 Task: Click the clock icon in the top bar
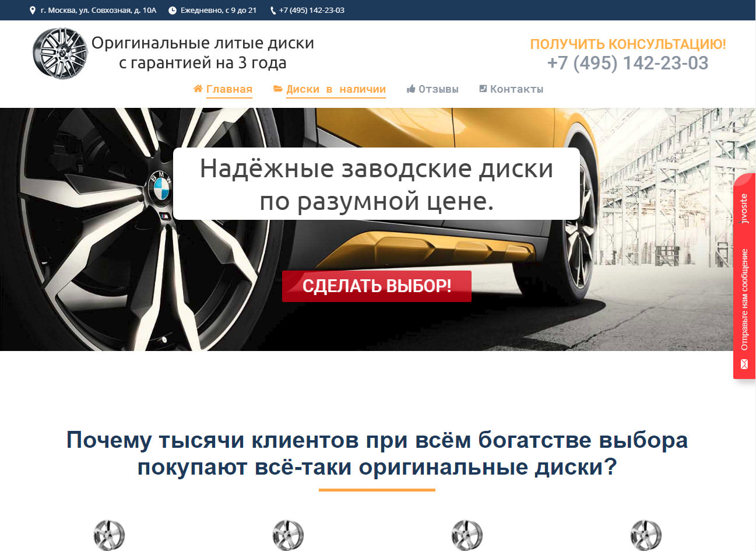[x=172, y=10]
